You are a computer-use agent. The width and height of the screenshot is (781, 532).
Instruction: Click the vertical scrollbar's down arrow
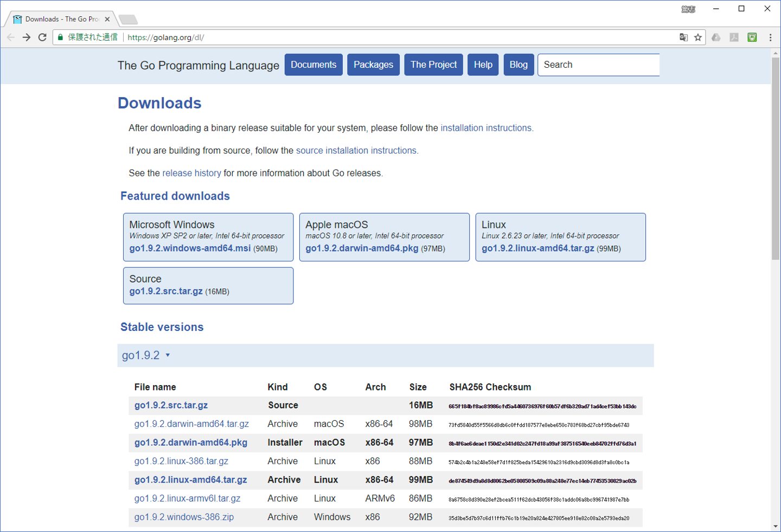tap(776, 526)
